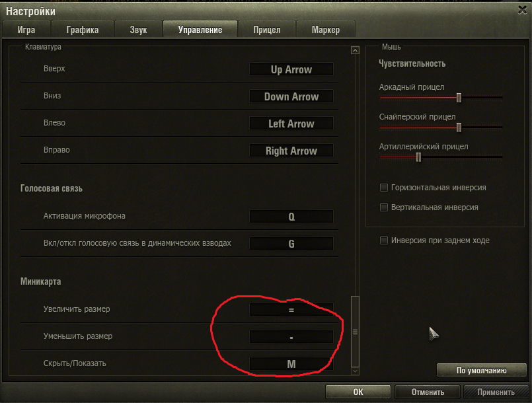Click the По умолчанию button
Image resolution: width=532 pixels, height=403 pixels.
point(482,370)
